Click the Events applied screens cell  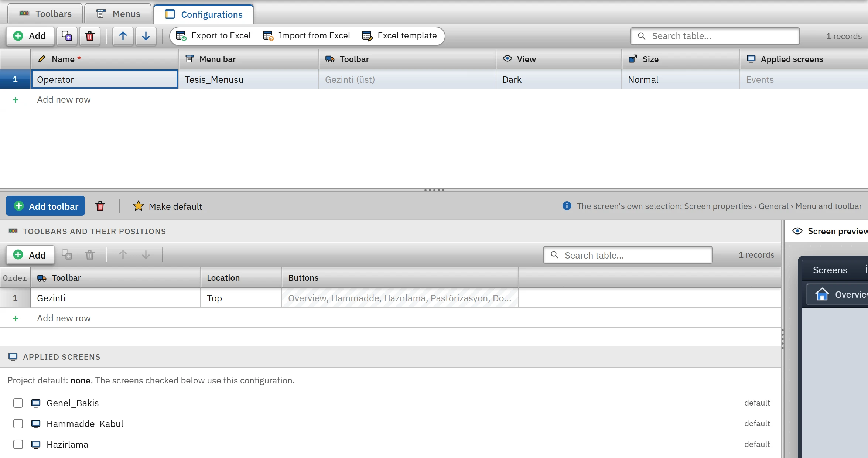coord(804,79)
